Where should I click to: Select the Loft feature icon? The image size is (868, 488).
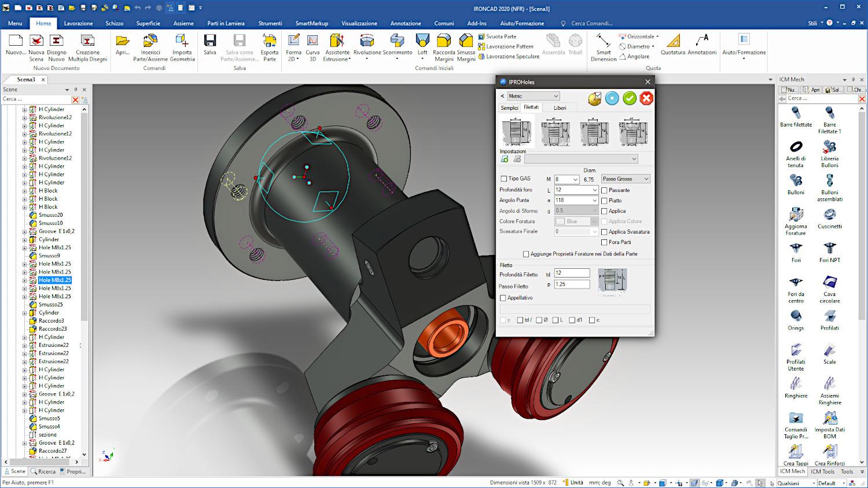pos(422,41)
